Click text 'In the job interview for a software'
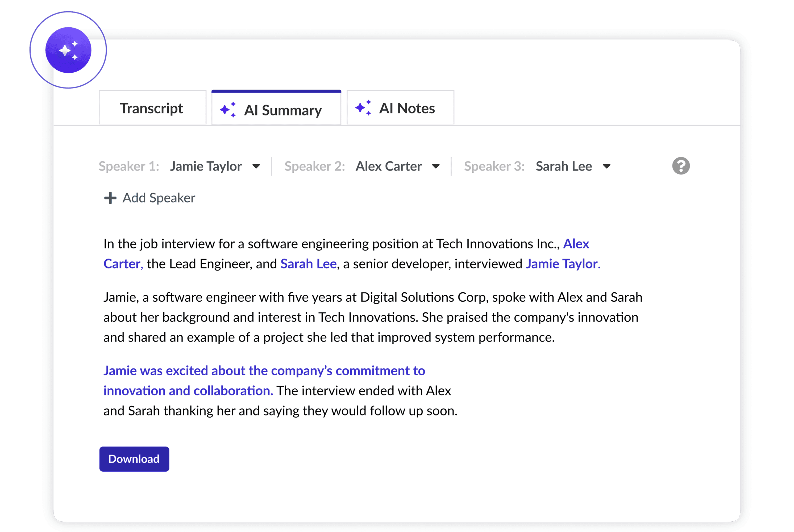 201,244
